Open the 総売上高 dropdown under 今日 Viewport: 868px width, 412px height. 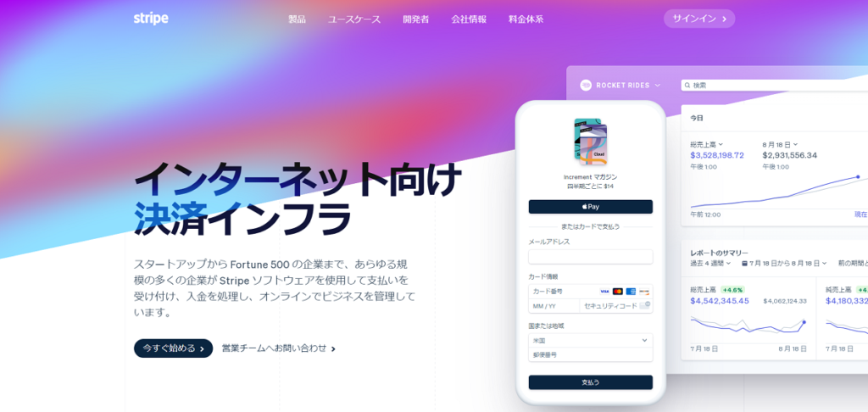point(706,144)
